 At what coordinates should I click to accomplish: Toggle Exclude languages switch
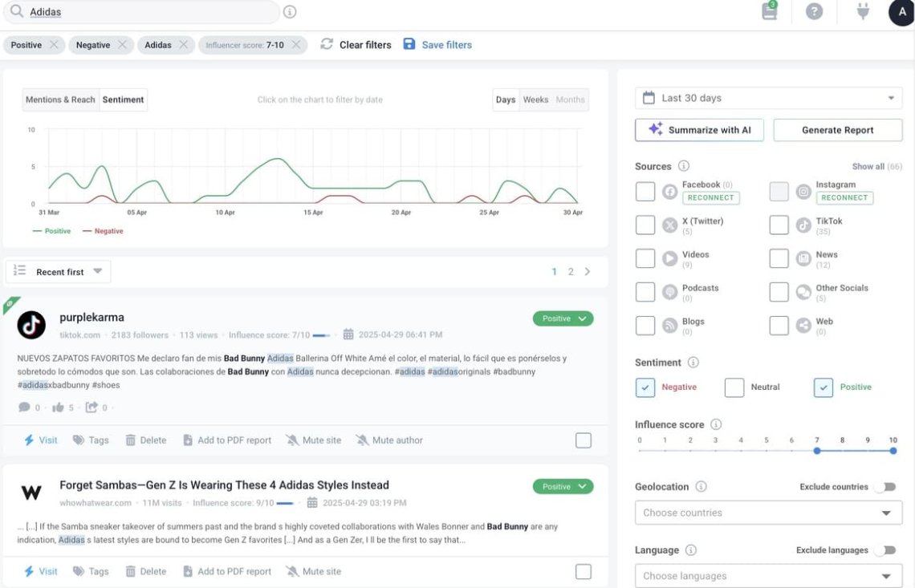[x=885, y=550]
